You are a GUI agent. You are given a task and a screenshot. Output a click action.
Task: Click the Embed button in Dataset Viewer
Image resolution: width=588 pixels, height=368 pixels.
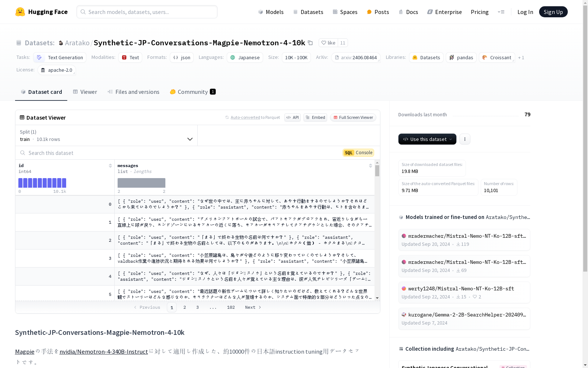[x=315, y=117]
